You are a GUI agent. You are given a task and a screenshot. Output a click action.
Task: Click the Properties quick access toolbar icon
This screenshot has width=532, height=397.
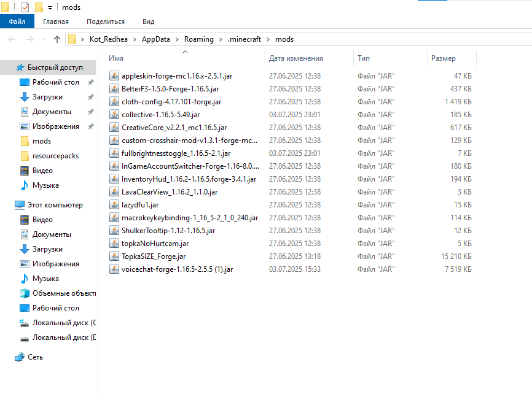(x=25, y=7)
